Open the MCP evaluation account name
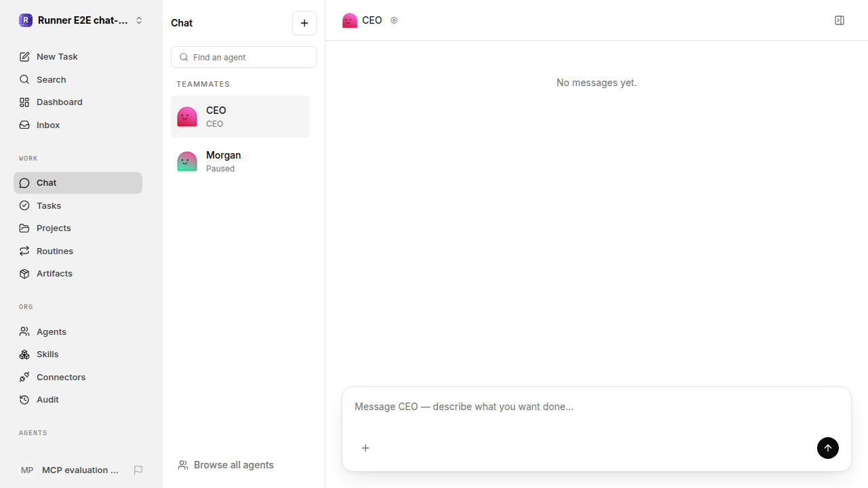This screenshot has width=868, height=488. pos(80,470)
